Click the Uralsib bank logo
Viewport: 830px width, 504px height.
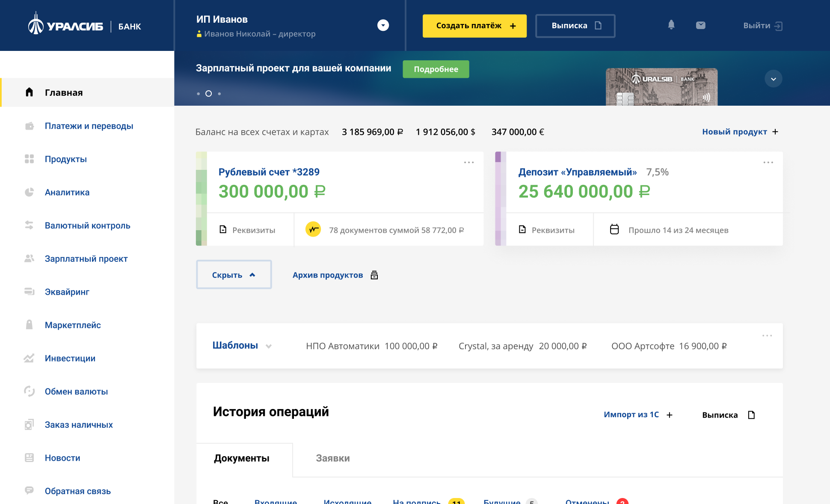pos(84,24)
